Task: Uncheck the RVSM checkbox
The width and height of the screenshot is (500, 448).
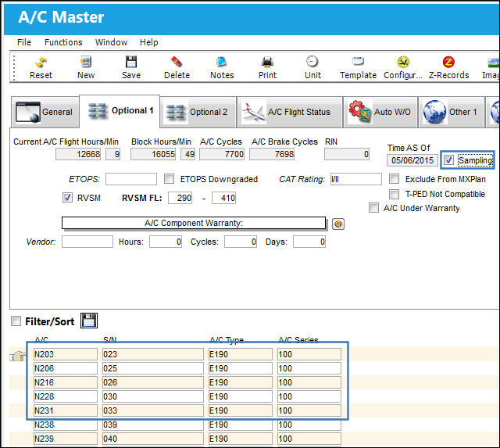Action: pos(67,198)
